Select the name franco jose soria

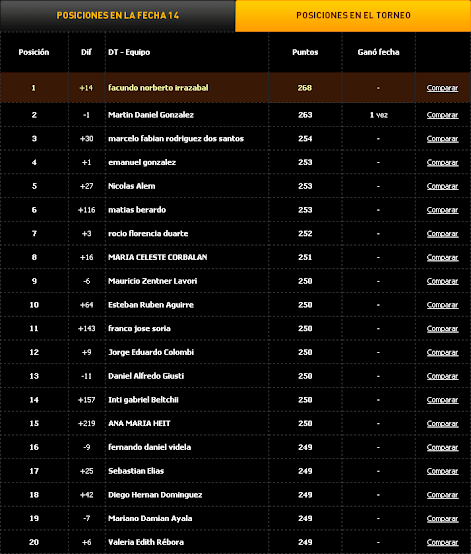click(139, 329)
